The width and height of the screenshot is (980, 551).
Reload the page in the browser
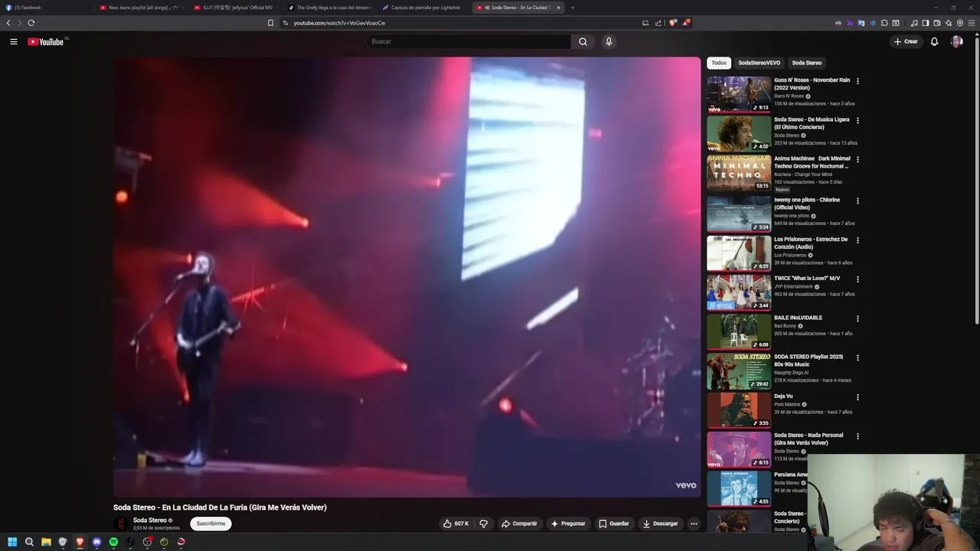[x=31, y=23]
